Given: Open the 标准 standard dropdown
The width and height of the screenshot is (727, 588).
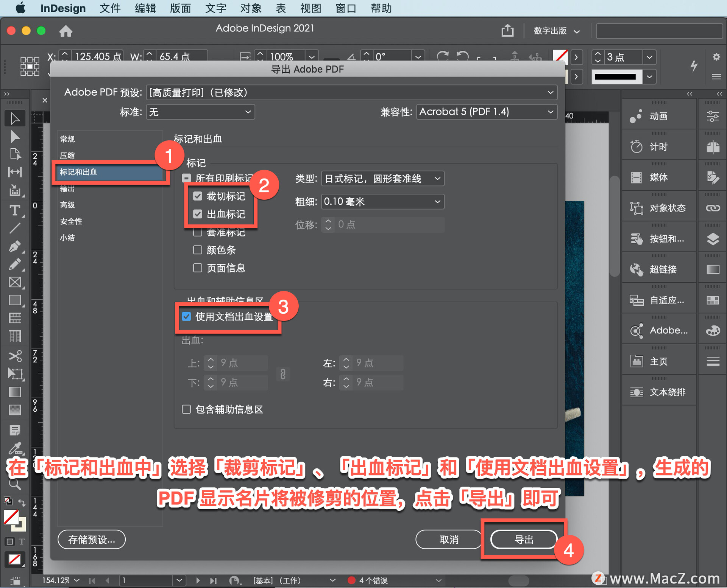Looking at the screenshot, I should (x=200, y=112).
